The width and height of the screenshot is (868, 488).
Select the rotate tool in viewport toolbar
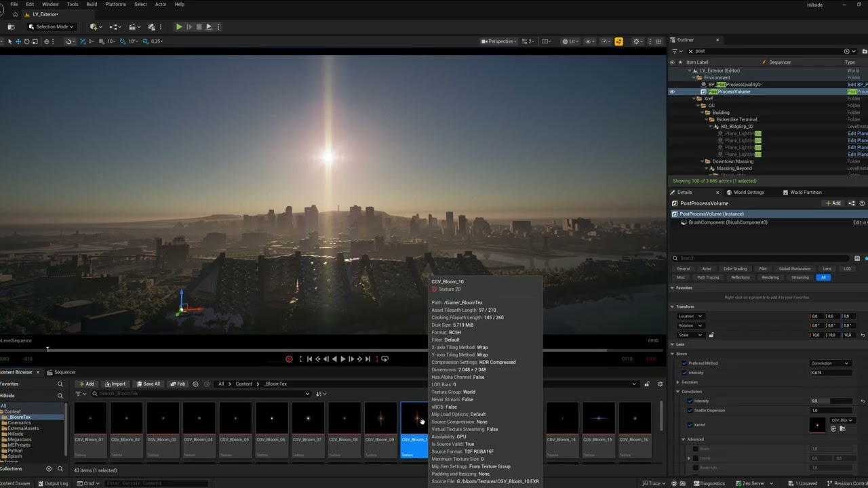pos(26,41)
